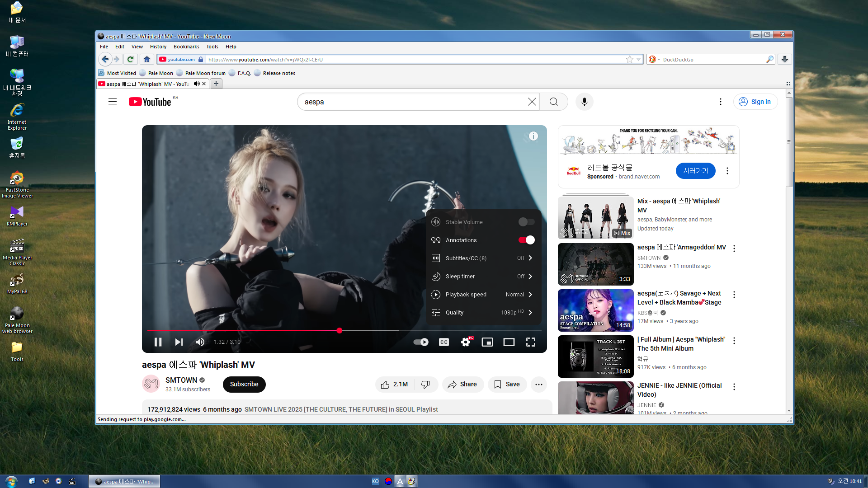Viewport: 868px width, 488px height.
Task: Click the voice search microphone icon
Action: tap(584, 102)
